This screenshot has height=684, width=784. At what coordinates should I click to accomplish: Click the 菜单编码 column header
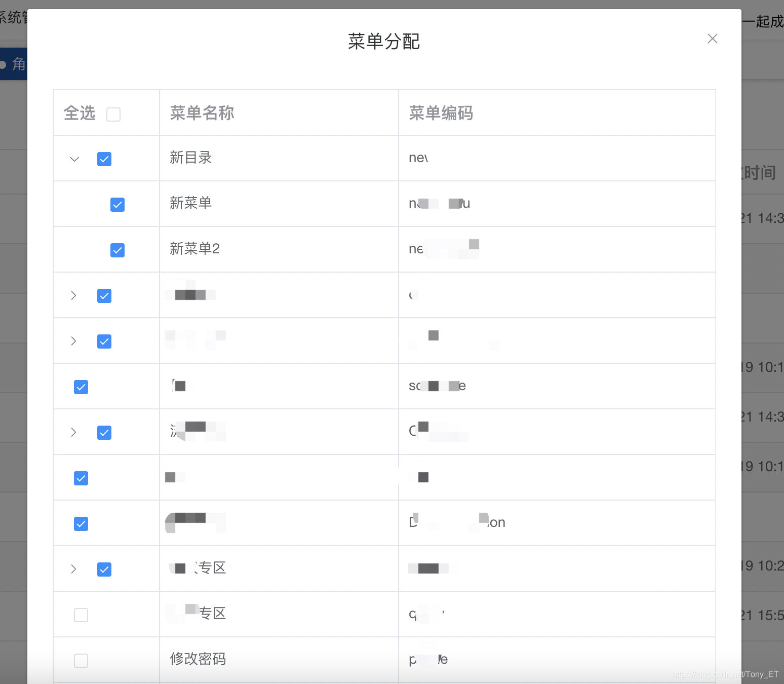[x=557, y=113]
